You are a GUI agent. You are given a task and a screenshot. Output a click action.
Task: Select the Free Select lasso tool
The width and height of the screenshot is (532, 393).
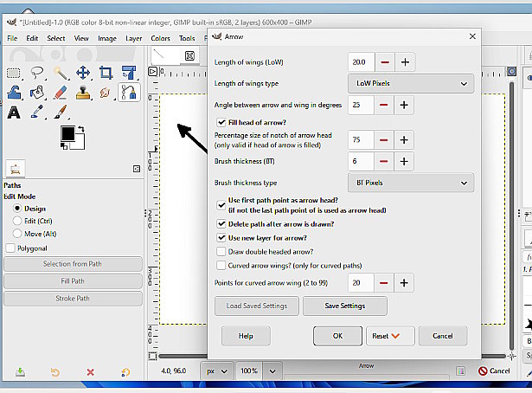(37, 73)
